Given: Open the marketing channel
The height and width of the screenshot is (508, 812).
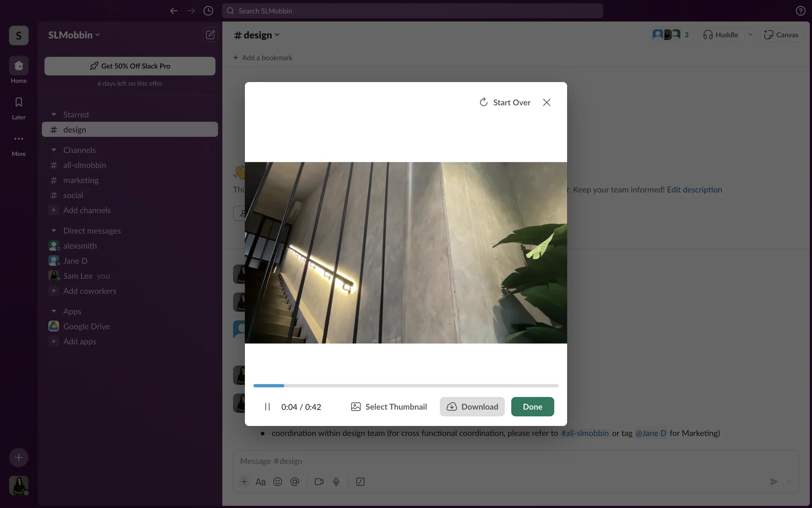Looking at the screenshot, I should (x=81, y=180).
